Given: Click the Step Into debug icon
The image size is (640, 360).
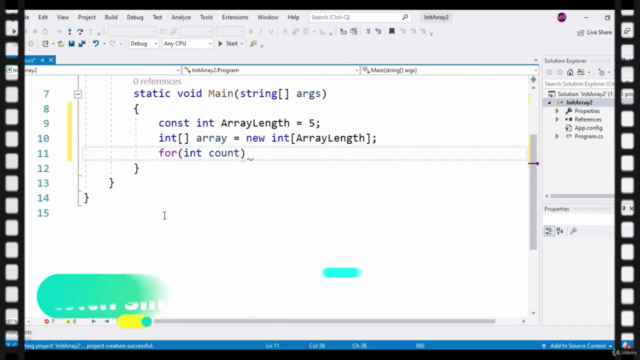Looking at the screenshot, I should pyautogui.click(x=70, y=31).
